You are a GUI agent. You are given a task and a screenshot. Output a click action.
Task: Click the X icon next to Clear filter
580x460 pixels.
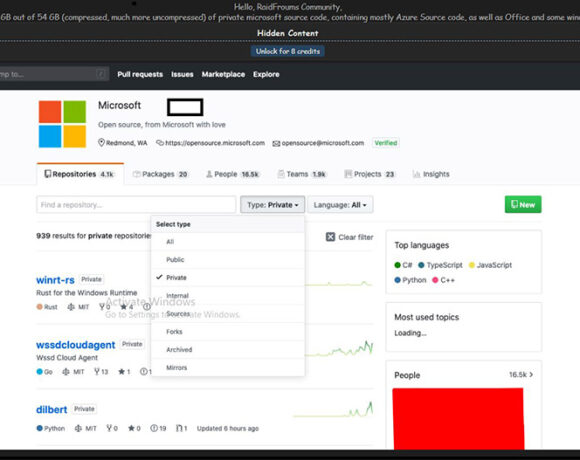(x=330, y=237)
